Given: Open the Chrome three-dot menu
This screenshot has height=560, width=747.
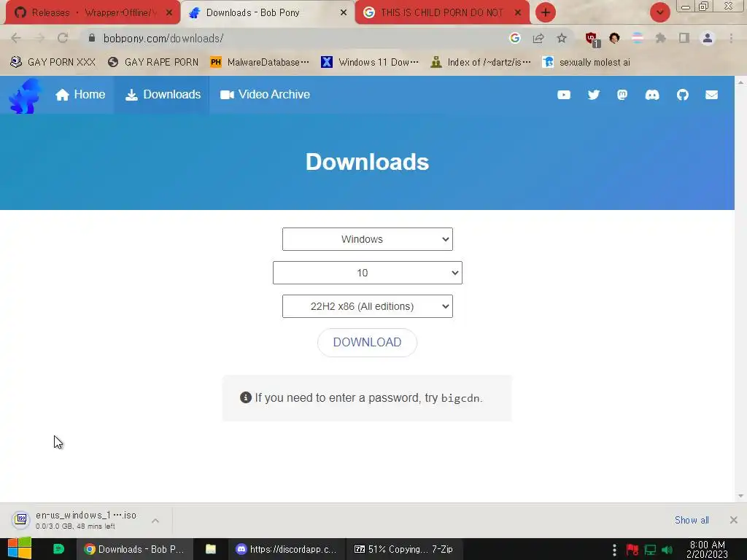Looking at the screenshot, I should click(731, 38).
